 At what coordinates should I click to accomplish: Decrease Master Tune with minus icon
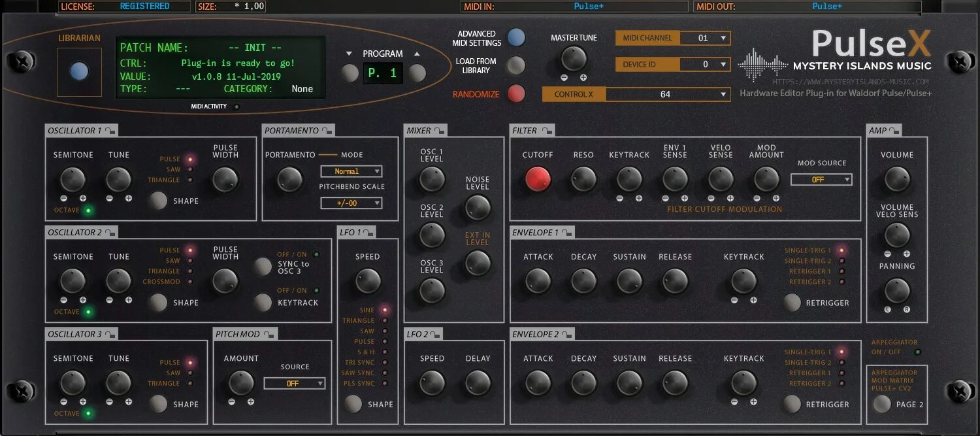click(x=564, y=77)
